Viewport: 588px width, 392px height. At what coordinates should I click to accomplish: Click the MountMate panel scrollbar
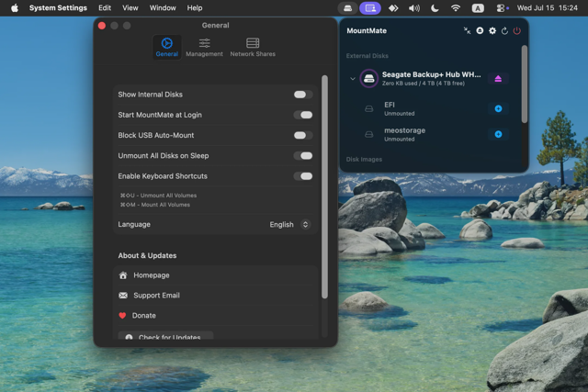click(x=525, y=84)
